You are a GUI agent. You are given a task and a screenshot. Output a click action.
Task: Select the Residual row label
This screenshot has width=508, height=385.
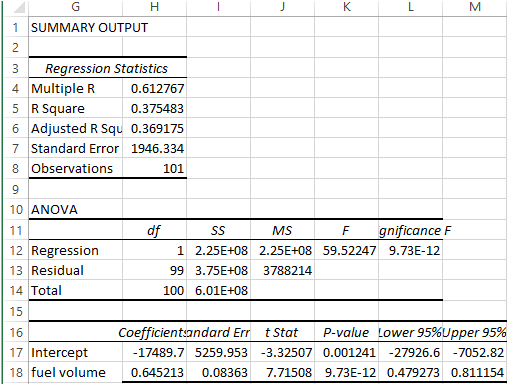pos(76,270)
